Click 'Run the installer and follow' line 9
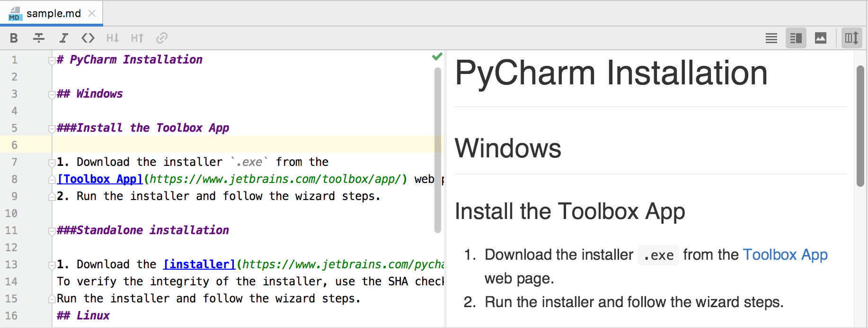The height and width of the screenshot is (328, 868). [219, 196]
